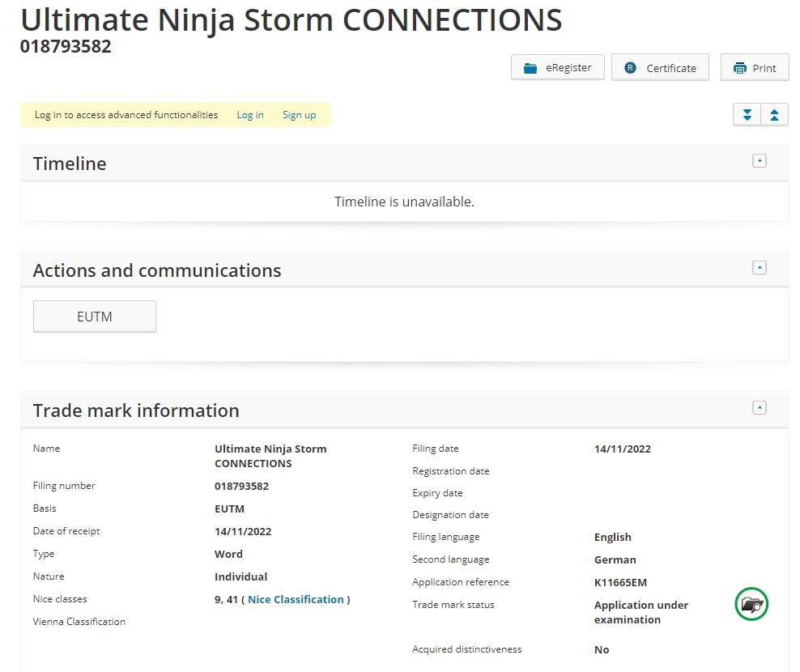
Task: Click the 'Application under examination' status text
Action: pos(640,612)
